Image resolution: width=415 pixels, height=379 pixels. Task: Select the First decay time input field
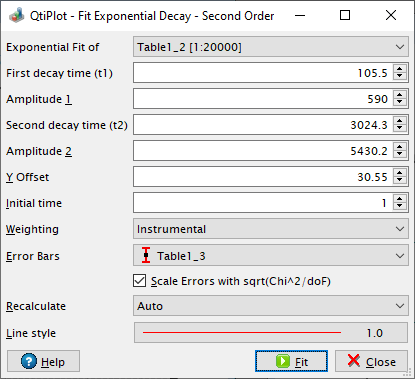[263, 73]
